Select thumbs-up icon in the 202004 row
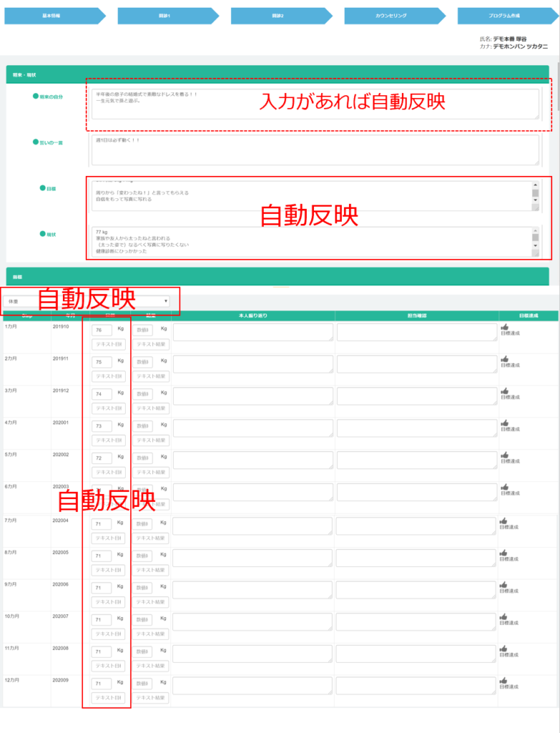The width and height of the screenshot is (560, 733). tap(504, 521)
